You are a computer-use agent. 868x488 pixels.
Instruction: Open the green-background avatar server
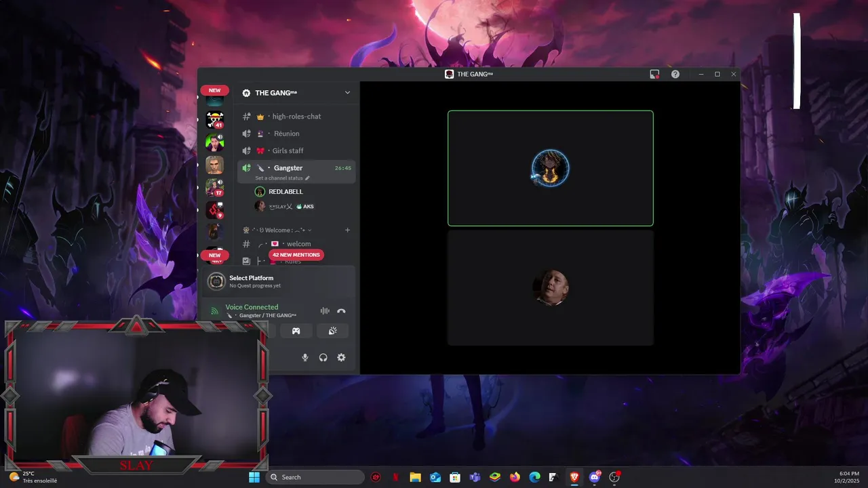click(215, 142)
